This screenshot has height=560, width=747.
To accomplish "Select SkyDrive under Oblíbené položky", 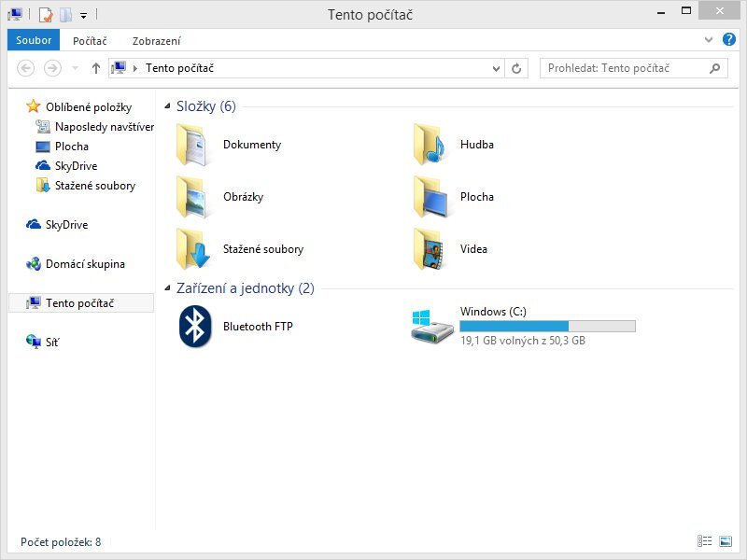I will (x=75, y=166).
